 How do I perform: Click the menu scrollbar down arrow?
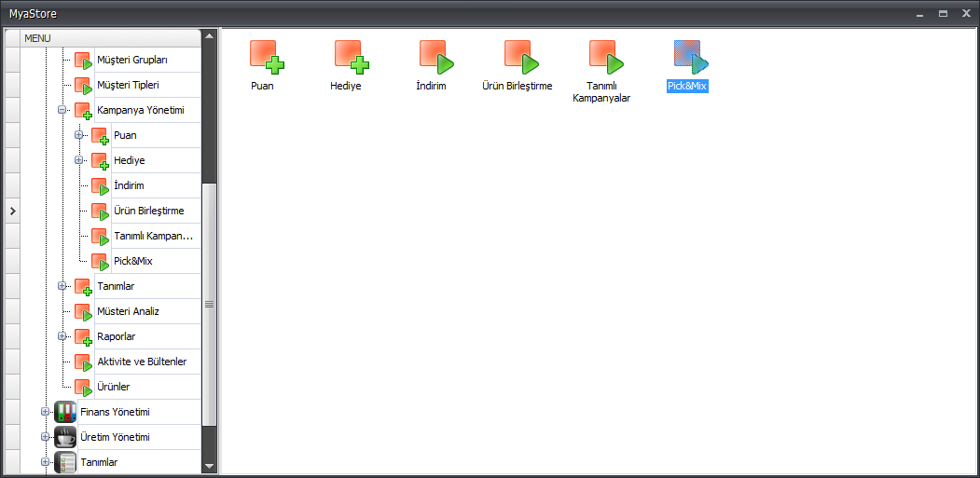click(209, 466)
